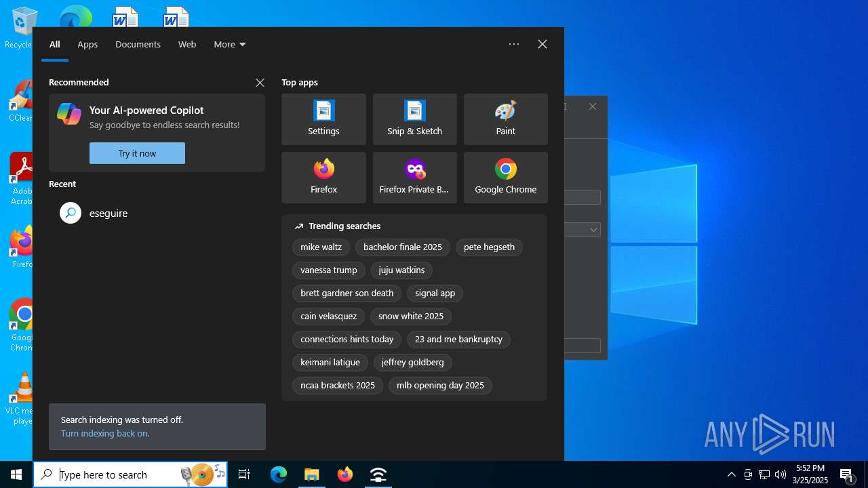Open recent search eseguire
This screenshot has height=488, width=868.
[157, 213]
